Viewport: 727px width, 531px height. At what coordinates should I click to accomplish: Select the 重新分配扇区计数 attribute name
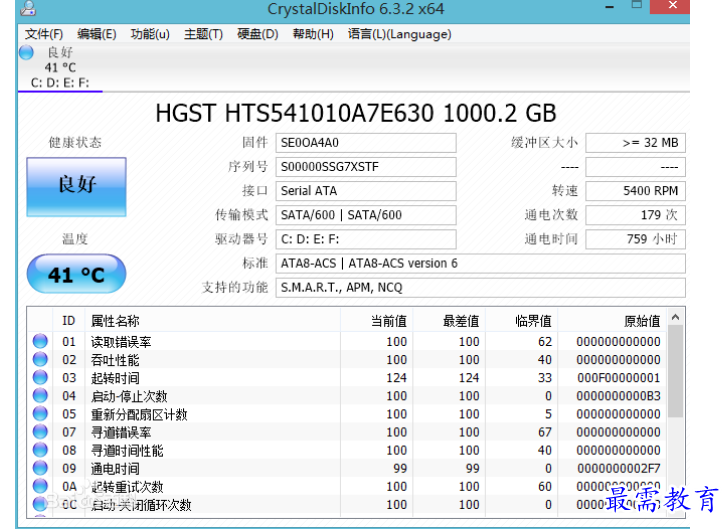pos(139,415)
